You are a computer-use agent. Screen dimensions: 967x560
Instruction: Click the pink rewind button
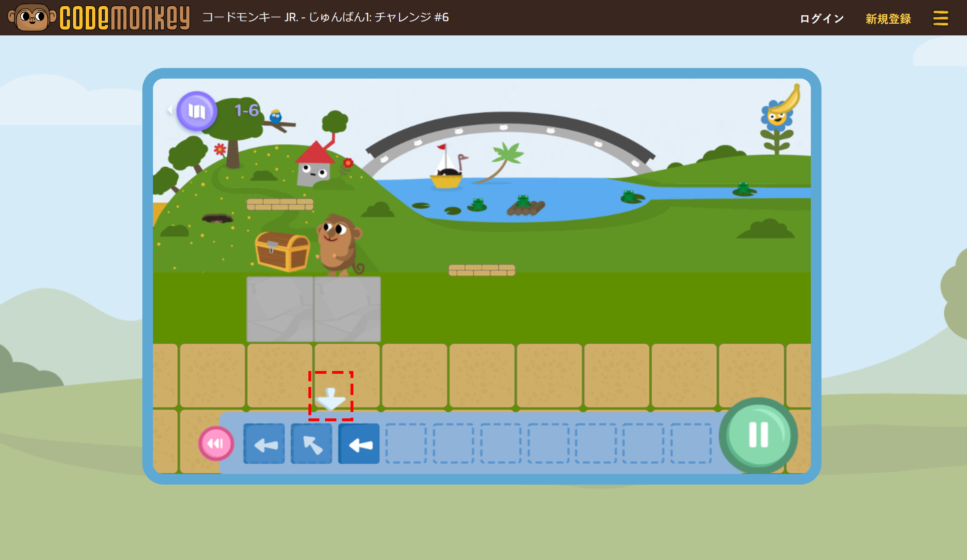(216, 444)
